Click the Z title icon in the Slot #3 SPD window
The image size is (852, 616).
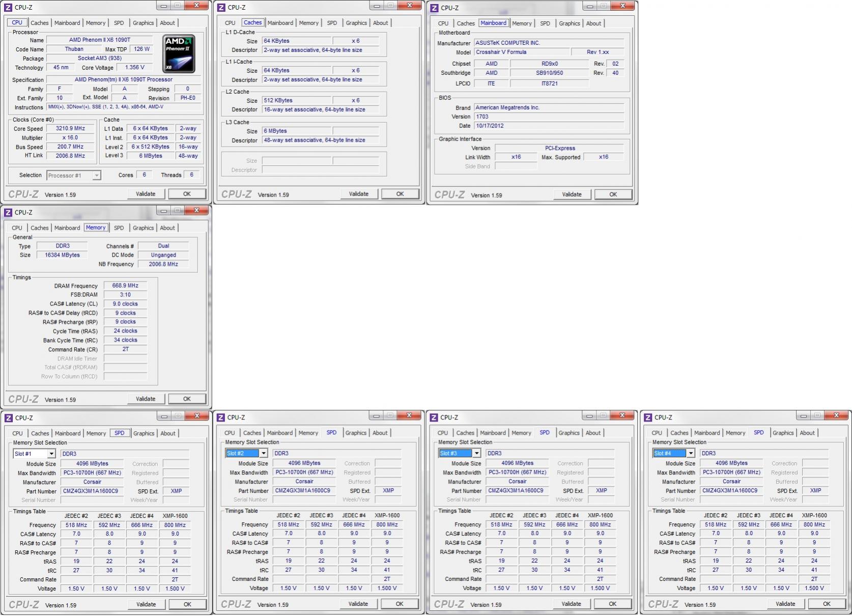point(434,417)
